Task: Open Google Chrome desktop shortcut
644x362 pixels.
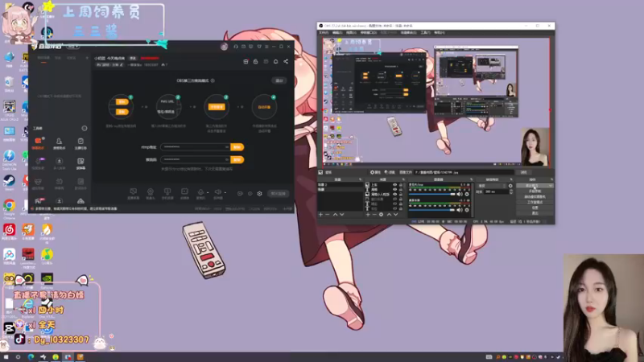Action: [9, 206]
